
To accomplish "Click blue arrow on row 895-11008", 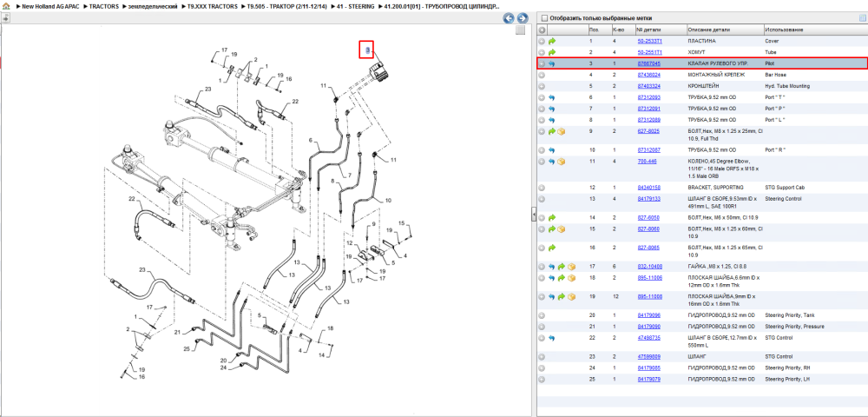I will [x=552, y=297].
